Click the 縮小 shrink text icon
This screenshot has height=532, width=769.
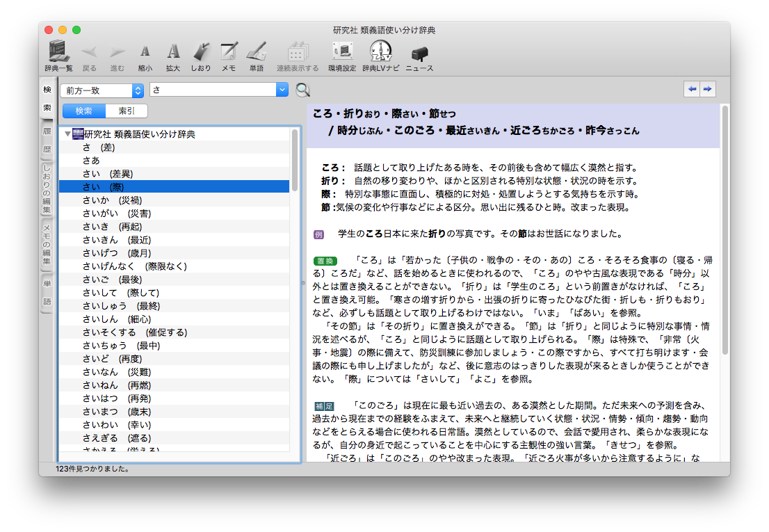145,51
